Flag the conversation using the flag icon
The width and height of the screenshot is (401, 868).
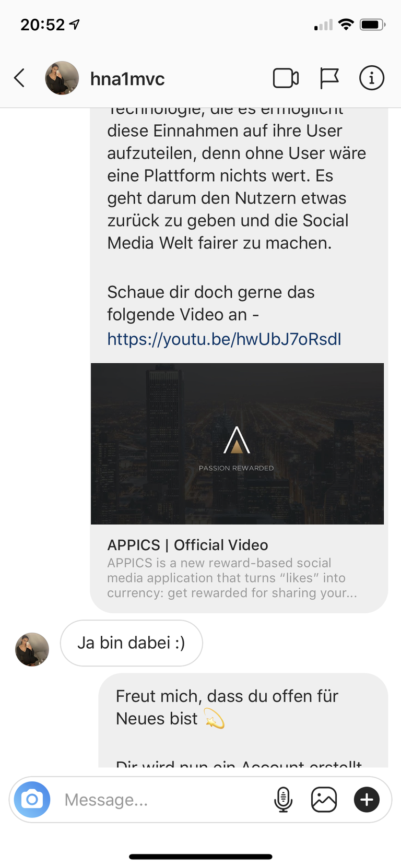329,79
